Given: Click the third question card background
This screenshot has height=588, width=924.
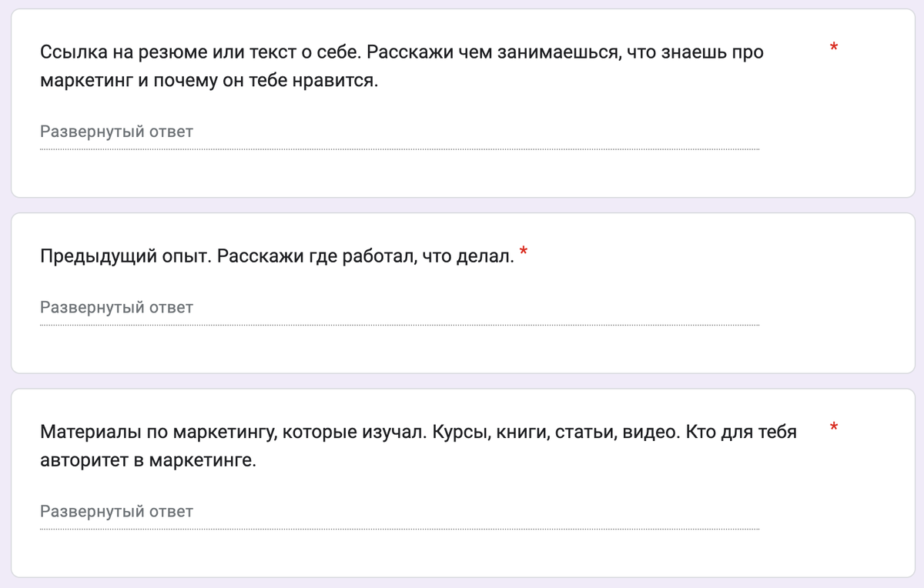Looking at the screenshot, I should [462, 558].
